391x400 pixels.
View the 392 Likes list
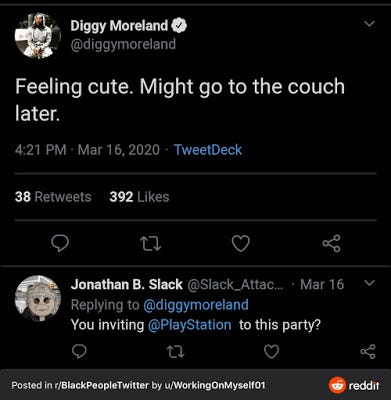coord(139,197)
